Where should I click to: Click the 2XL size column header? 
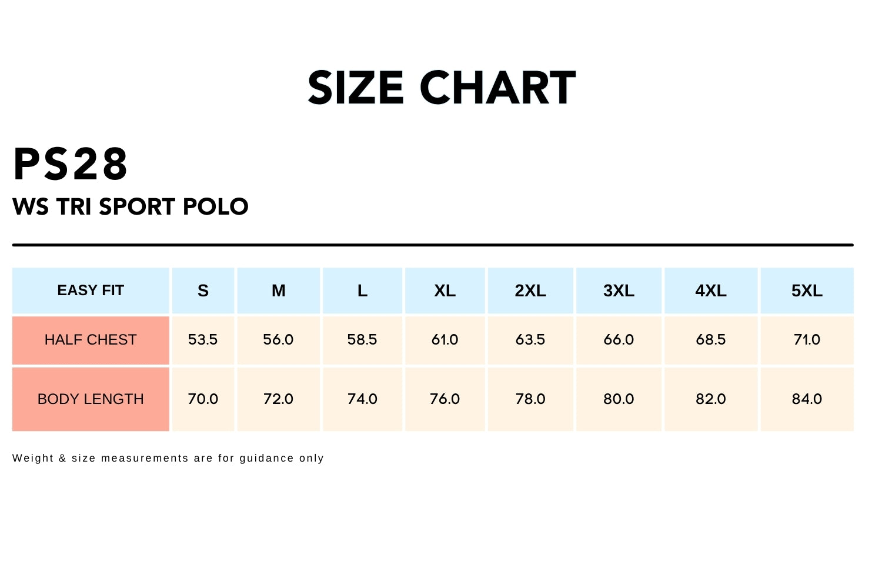(530, 290)
